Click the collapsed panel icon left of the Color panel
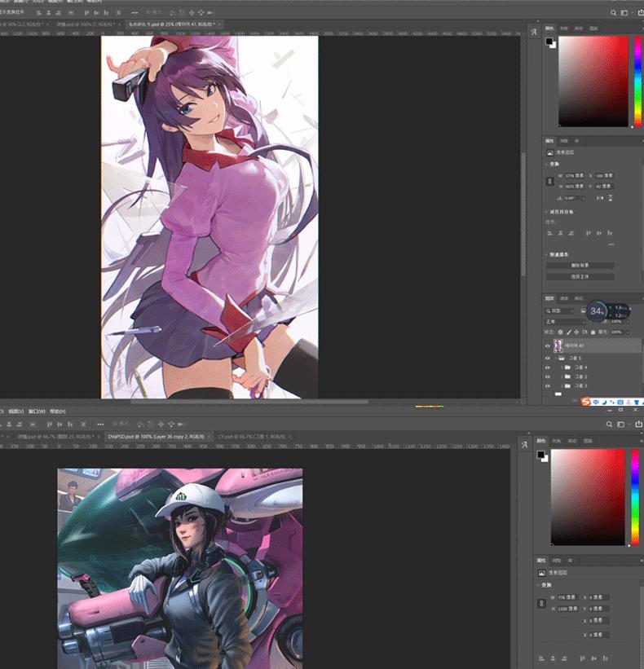 coord(534,32)
